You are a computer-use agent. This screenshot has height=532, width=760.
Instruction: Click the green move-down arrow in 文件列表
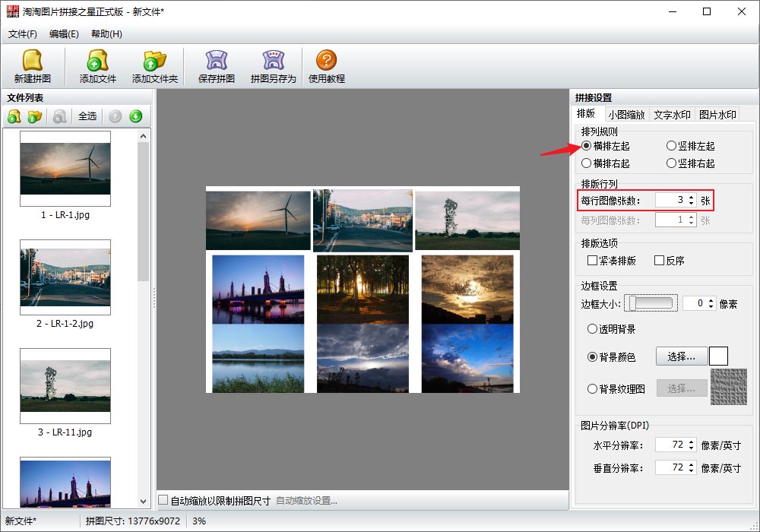coord(136,116)
